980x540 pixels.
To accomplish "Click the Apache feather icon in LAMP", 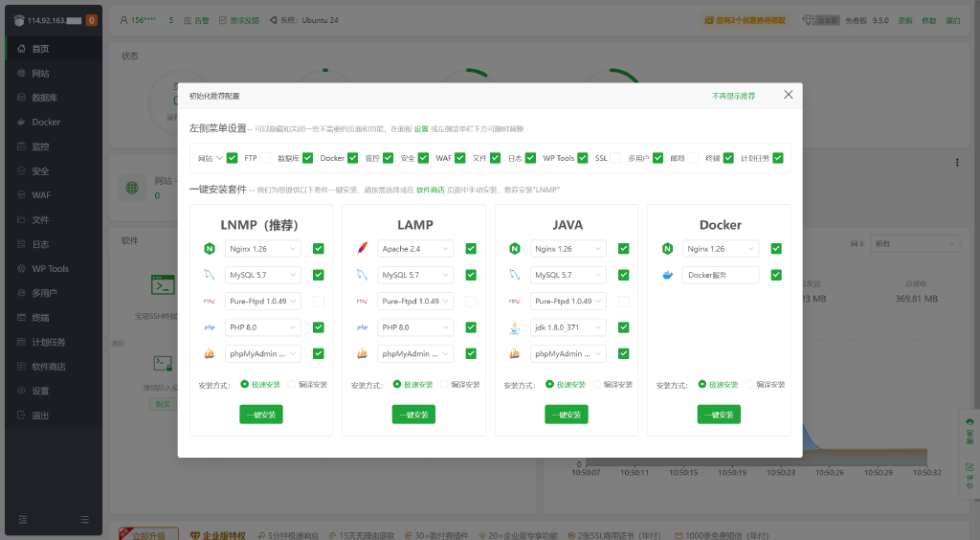I will [x=362, y=249].
